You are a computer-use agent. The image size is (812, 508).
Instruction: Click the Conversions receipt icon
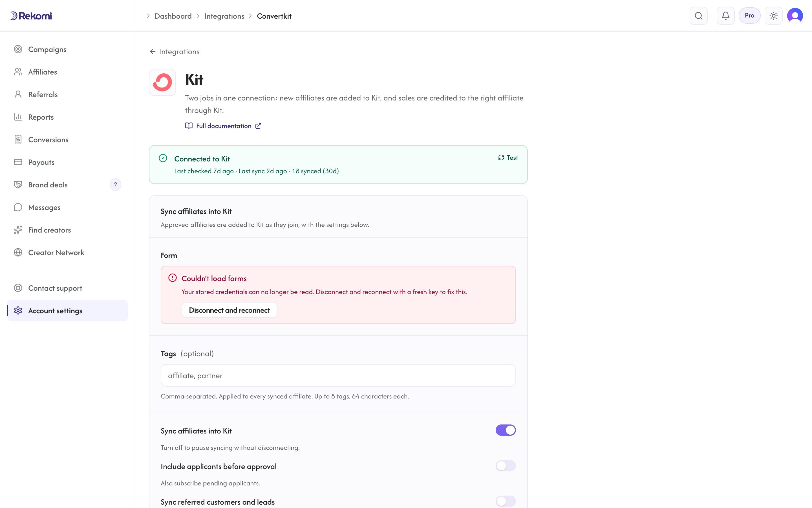18,139
